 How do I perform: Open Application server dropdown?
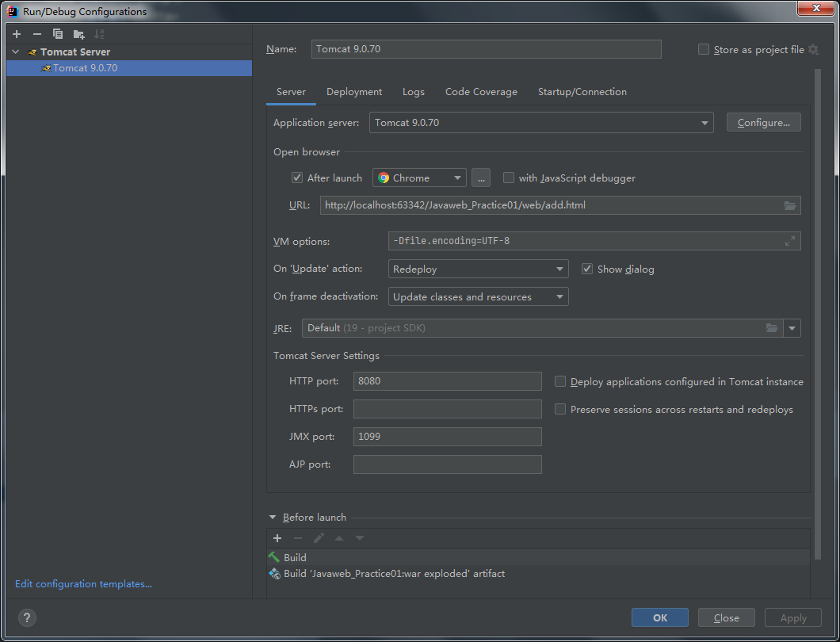[541, 123]
